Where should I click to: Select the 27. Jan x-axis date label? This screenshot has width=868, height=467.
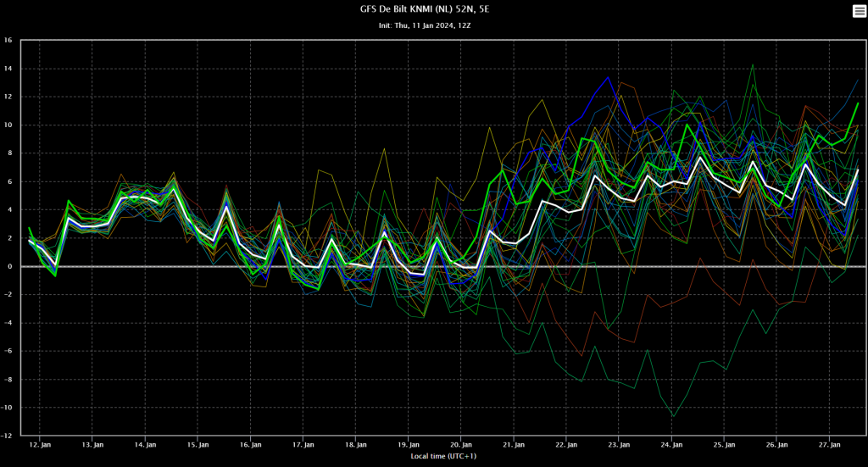point(829,445)
